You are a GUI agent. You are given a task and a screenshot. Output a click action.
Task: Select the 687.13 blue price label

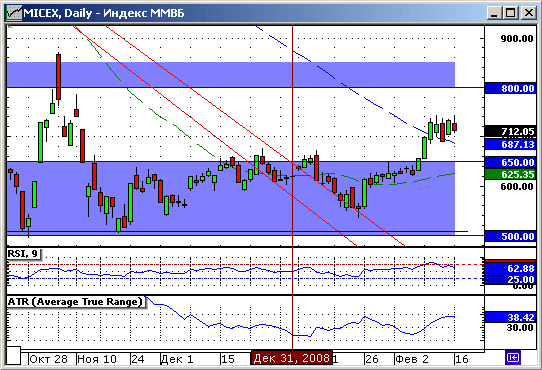(x=511, y=144)
